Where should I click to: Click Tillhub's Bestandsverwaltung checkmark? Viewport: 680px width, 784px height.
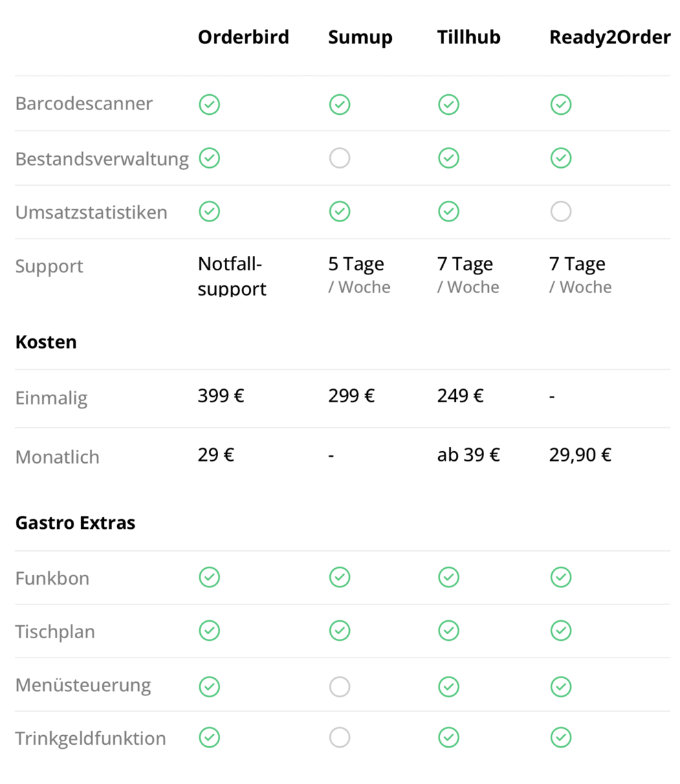tap(448, 158)
